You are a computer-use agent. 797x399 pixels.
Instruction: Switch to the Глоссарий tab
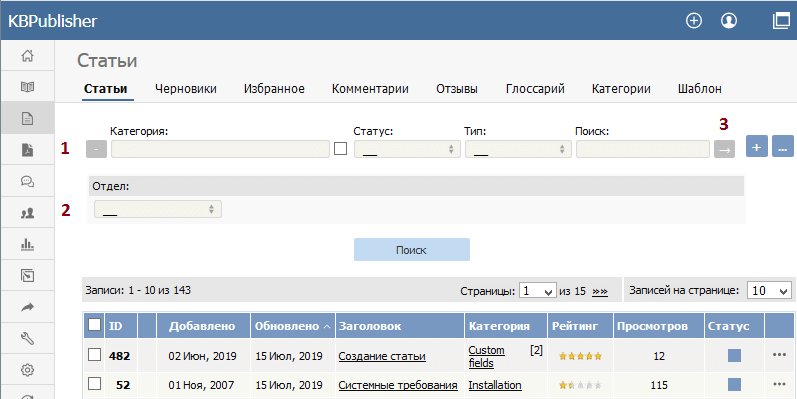[535, 89]
